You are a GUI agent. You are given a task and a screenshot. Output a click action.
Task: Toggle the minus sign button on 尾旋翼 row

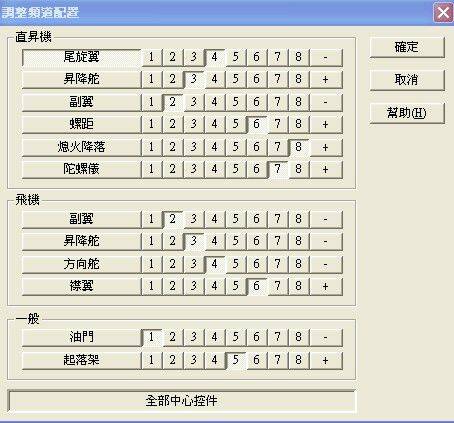[326, 57]
